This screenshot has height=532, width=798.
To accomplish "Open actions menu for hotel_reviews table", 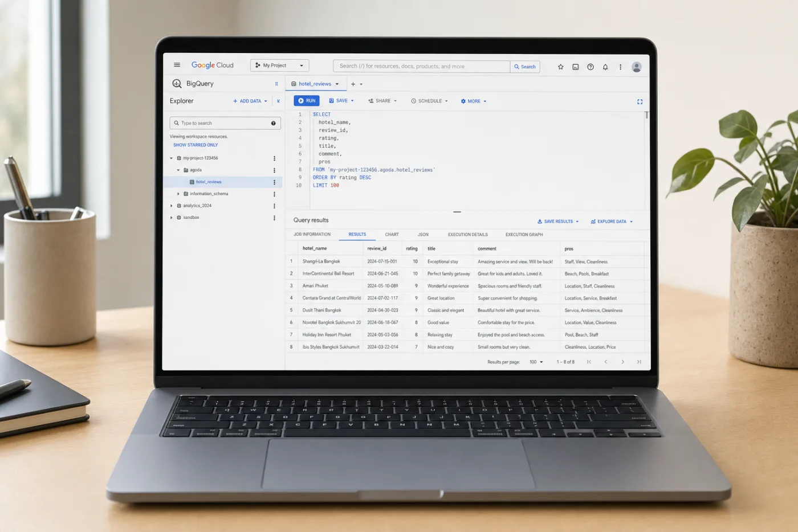I will (274, 182).
